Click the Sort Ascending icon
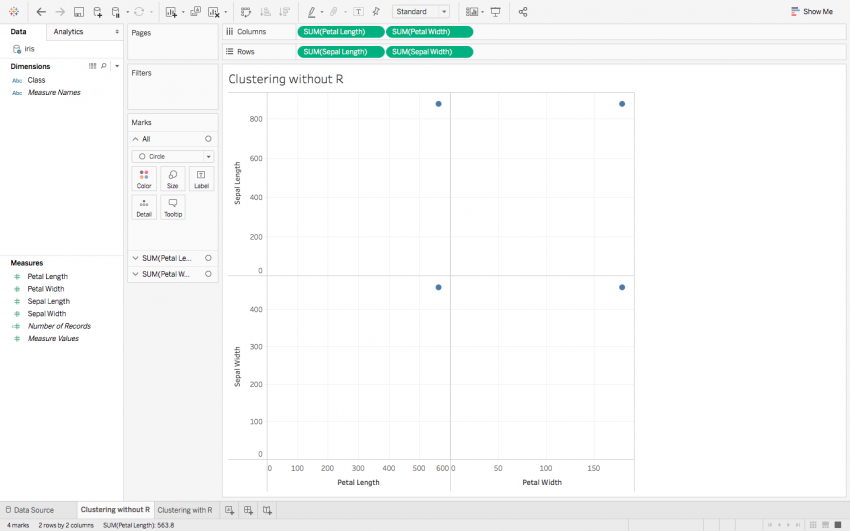This screenshot has height=531, width=850. click(x=265, y=12)
